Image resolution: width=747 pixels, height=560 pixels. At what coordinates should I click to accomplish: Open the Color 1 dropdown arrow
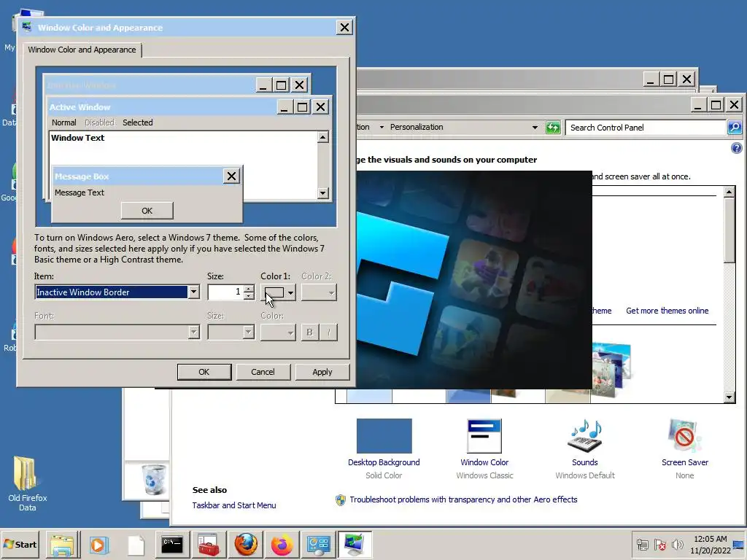[290, 292]
